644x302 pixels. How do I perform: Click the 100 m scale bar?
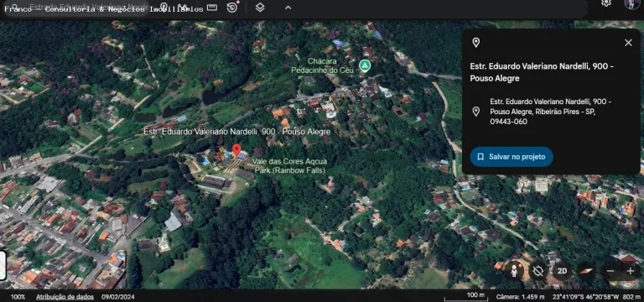click(x=467, y=296)
